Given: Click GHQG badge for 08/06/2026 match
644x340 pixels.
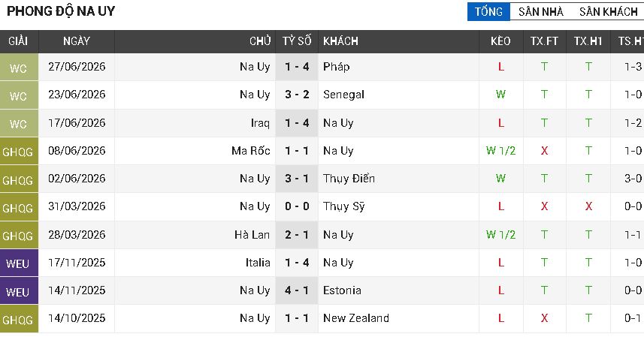Looking at the screenshot, I should tap(19, 152).
